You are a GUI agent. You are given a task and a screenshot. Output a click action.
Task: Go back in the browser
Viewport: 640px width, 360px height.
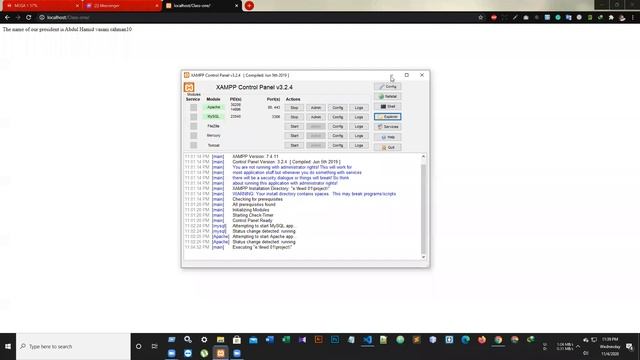pyautogui.click(x=7, y=18)
